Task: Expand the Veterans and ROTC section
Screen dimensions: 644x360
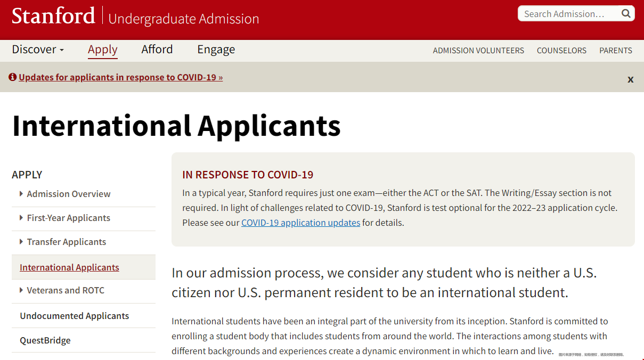Action: [21, 290]
